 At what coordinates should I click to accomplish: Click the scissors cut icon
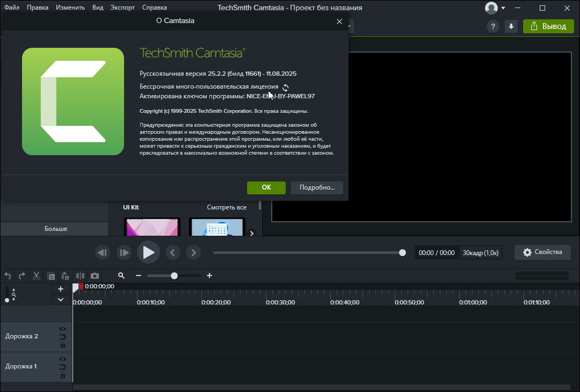point(37,276)
